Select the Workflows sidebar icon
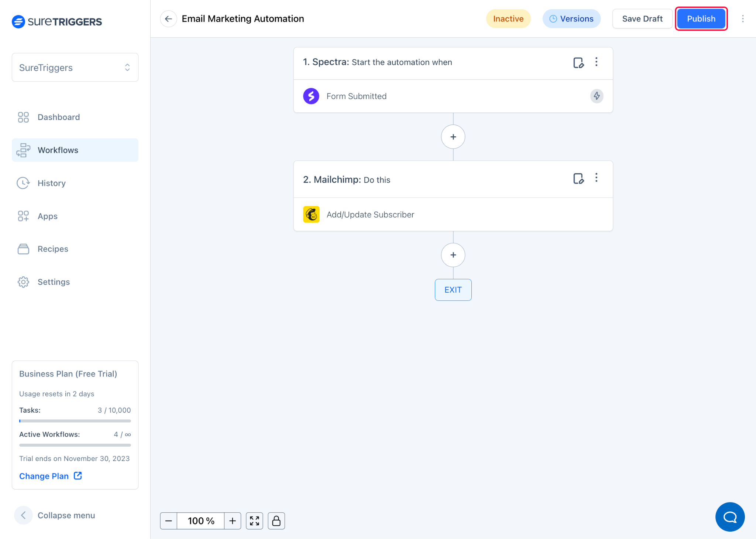Viewport: 756px width, 539px height. pos(23,150)
